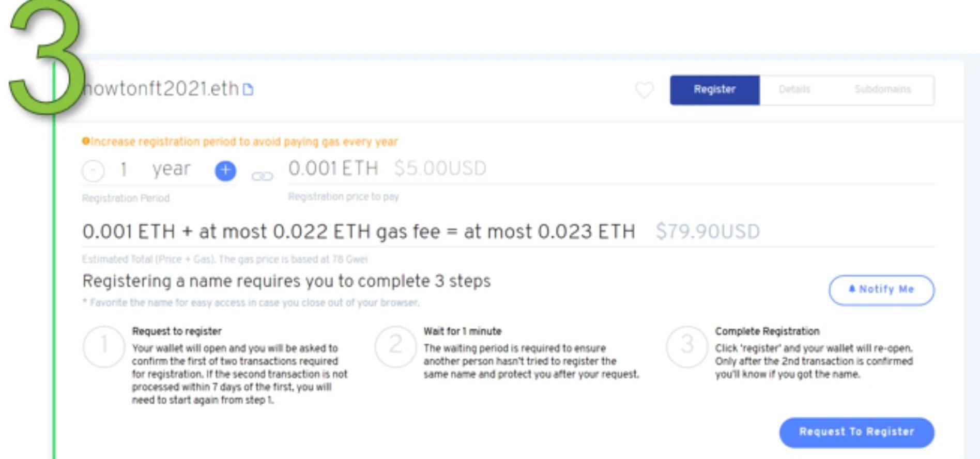Click the chain link icon
This screenshot has height=459, width=980.
click(262, 176)
